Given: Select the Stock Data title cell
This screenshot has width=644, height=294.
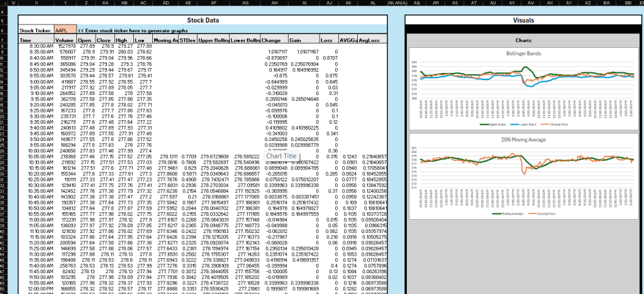Looking at the screenshot, I should coord(207,20).
